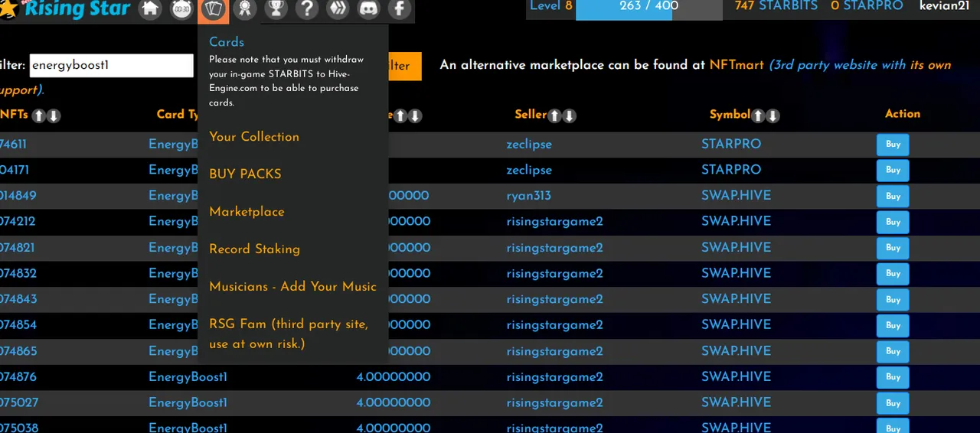Buy card on NFT 074832 row
This screenshot has height=433, width=980.
point(893,274)
